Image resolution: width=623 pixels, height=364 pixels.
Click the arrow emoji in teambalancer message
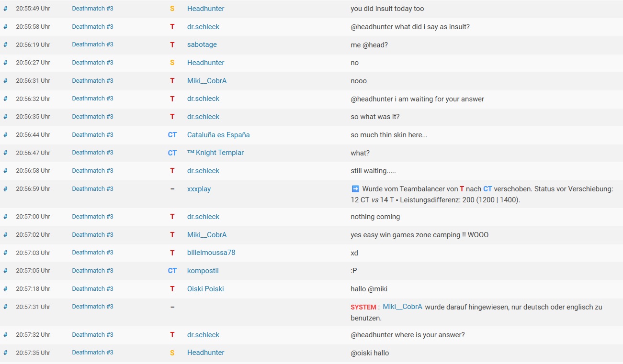pyautogui.click(x=355, y=189)
